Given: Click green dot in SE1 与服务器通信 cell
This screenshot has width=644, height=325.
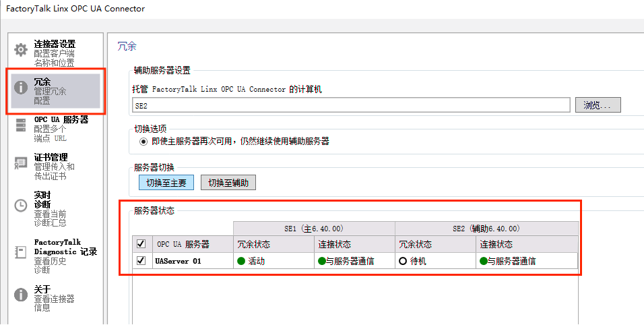Looking at the screenshot, I should [322, 261].
